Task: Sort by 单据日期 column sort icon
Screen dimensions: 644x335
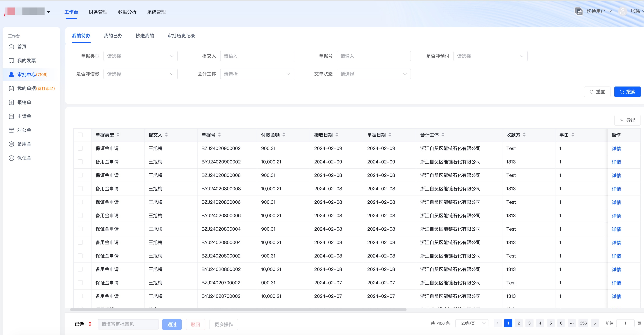Action: click(x=390, y=135)
